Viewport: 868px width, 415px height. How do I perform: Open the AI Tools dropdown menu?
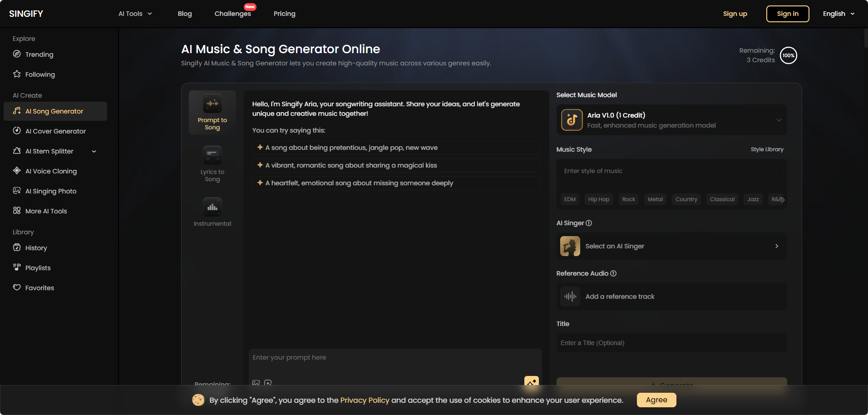point(135,14)
